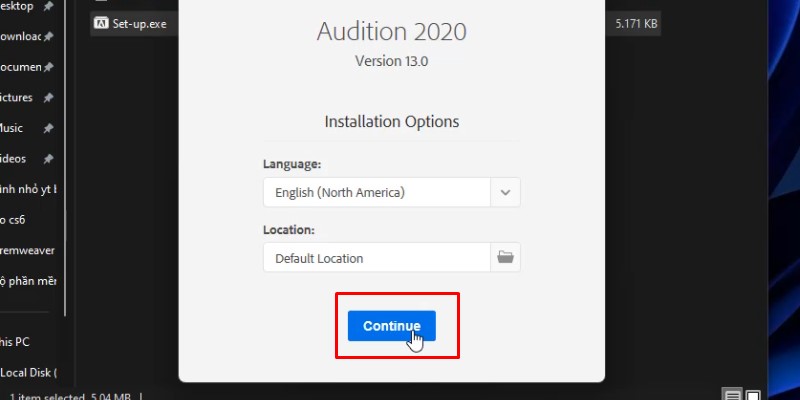The width and height of the screenshot is (800, 400).
Task: Click the Adobe icon beside Set-up.exe
Action: pyautogui.click(x=101, y=23)
